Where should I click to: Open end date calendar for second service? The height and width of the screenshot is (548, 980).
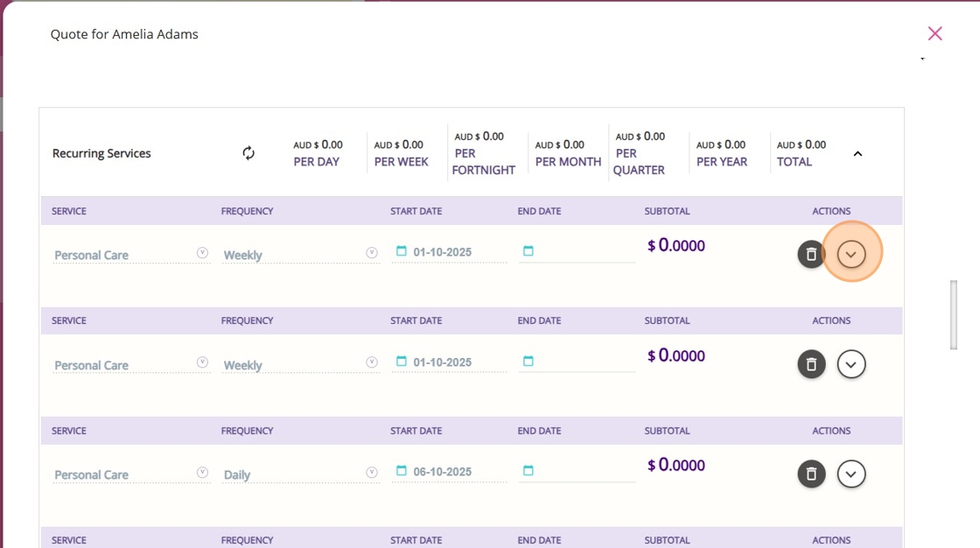tap(528, 362)
